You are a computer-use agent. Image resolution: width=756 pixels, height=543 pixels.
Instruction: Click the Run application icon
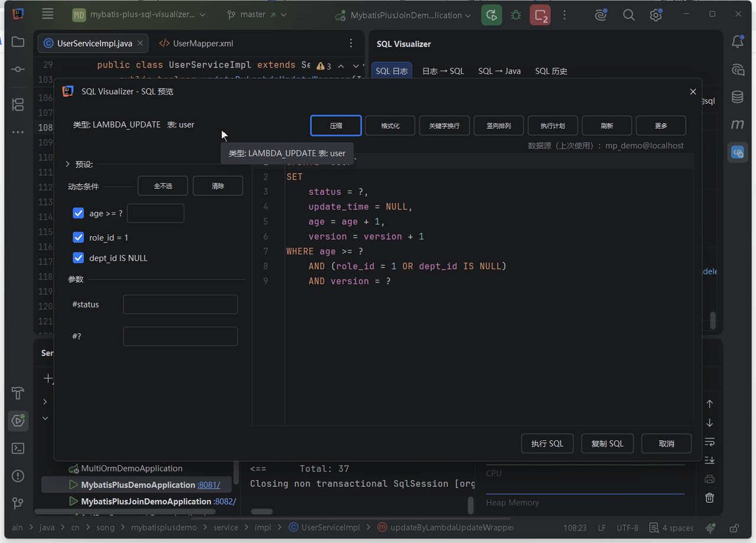491,15
